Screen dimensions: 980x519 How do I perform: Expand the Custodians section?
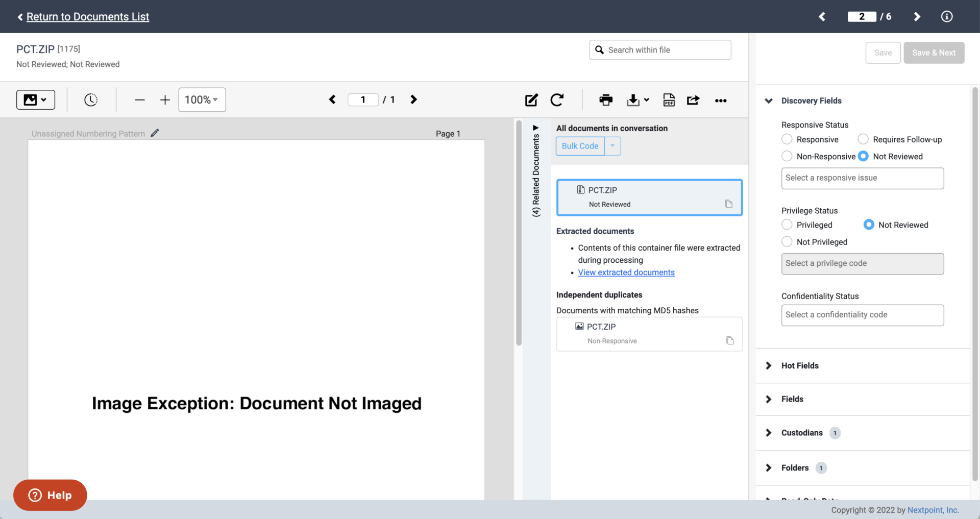coord(769,433)
